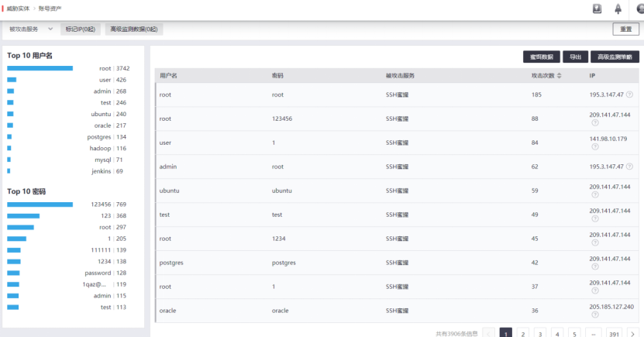Click help icon under IP in root/1234 row
The height and width of the screenshot is (337, 644).
click(594, 242)
